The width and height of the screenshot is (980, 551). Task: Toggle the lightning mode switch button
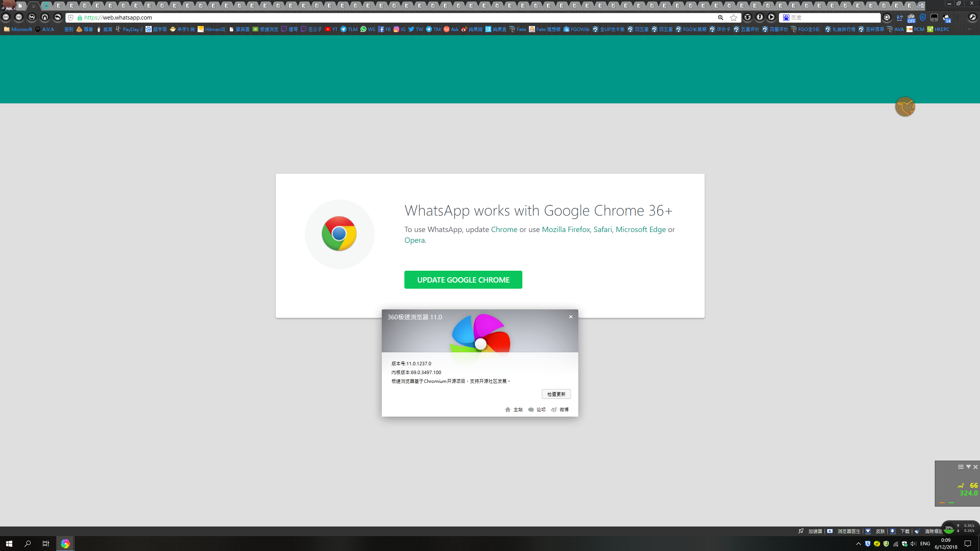(x=759, y=17)
